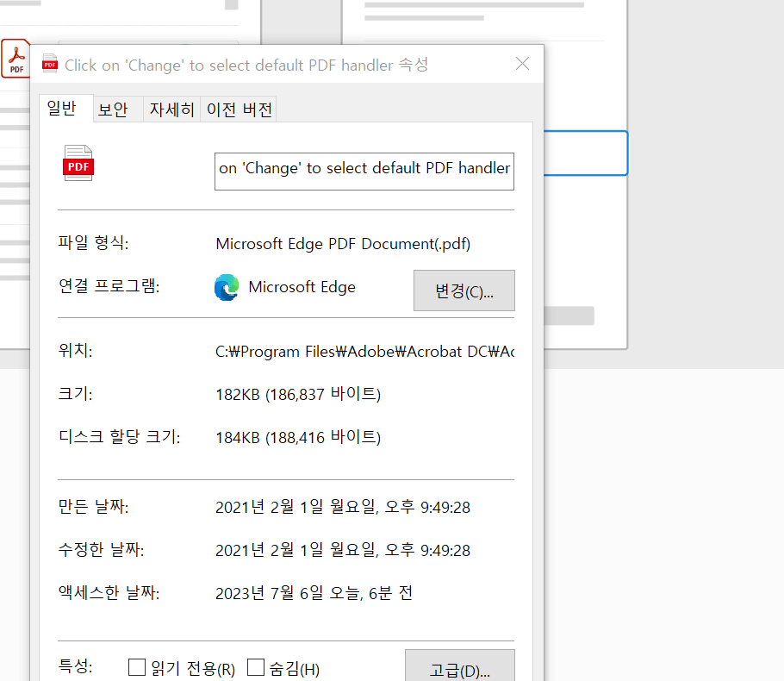Viewport: 784px width, 681px height.
Task: Toggle the 숨김(H) checkbox
Action: point(256,667)
